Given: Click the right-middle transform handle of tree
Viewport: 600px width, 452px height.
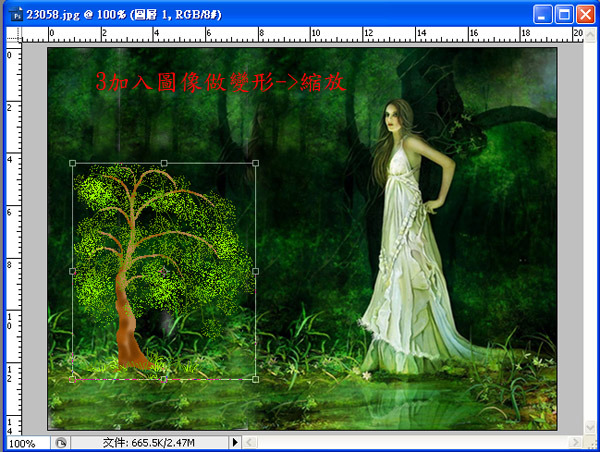Looking at the screenshot, I should 256,271.
